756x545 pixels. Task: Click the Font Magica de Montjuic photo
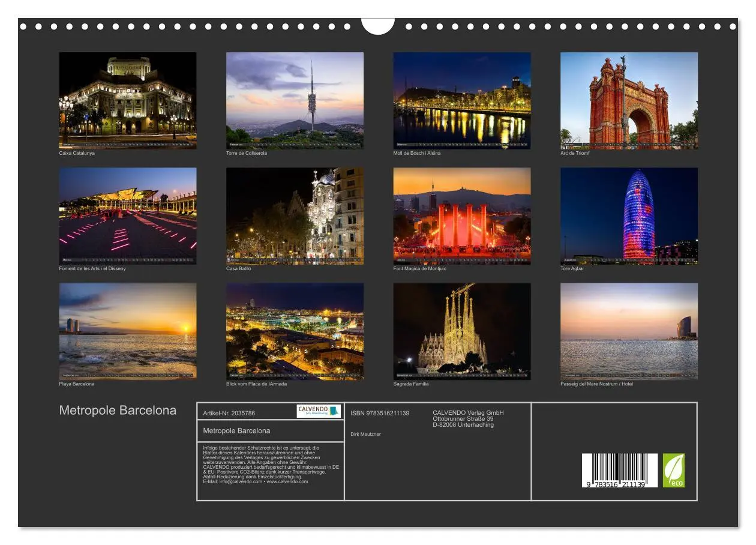click(x=461, y=216)
